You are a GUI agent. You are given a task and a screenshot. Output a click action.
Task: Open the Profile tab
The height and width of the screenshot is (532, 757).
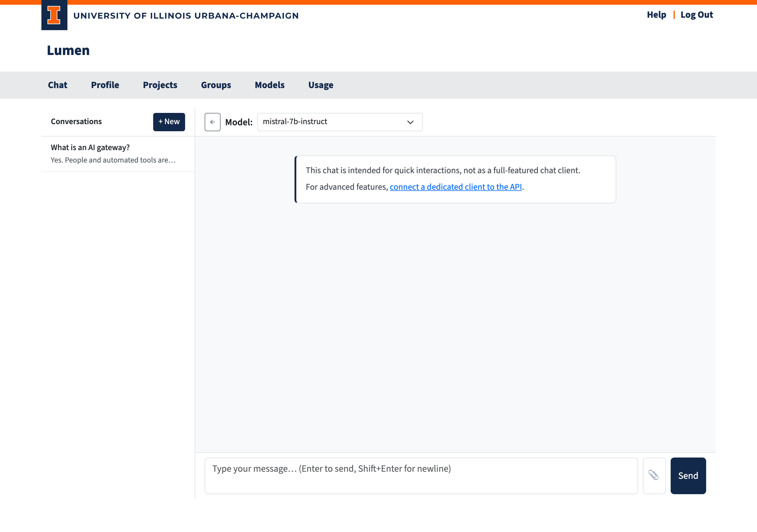point(105,85)
